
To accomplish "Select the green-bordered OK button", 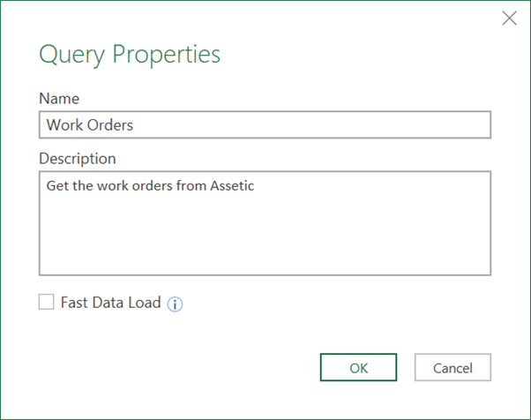I will (x=358, y=367).
